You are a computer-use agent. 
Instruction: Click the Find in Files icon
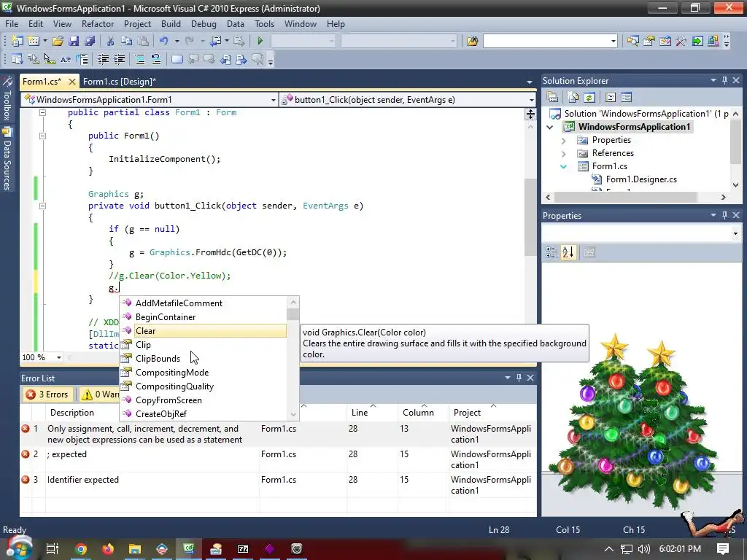pyautogui.click(x=472, y=41)
